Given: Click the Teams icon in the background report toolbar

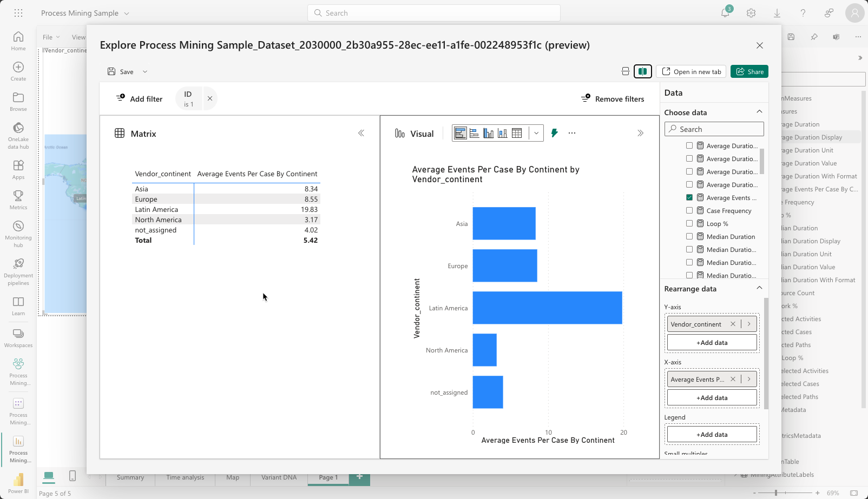Looking at the screenshot, I should coord(836,37).
